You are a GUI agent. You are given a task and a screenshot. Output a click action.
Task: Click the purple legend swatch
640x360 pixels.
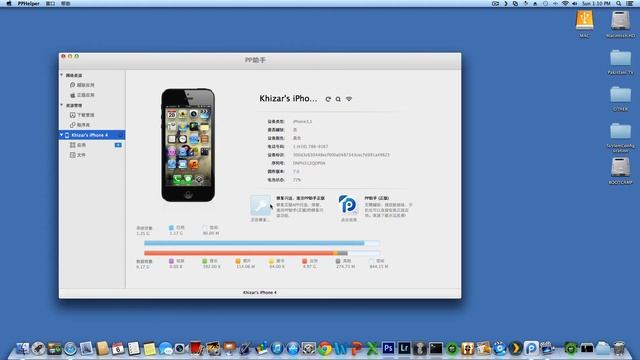pyautogui.click(x=171, y=261)
